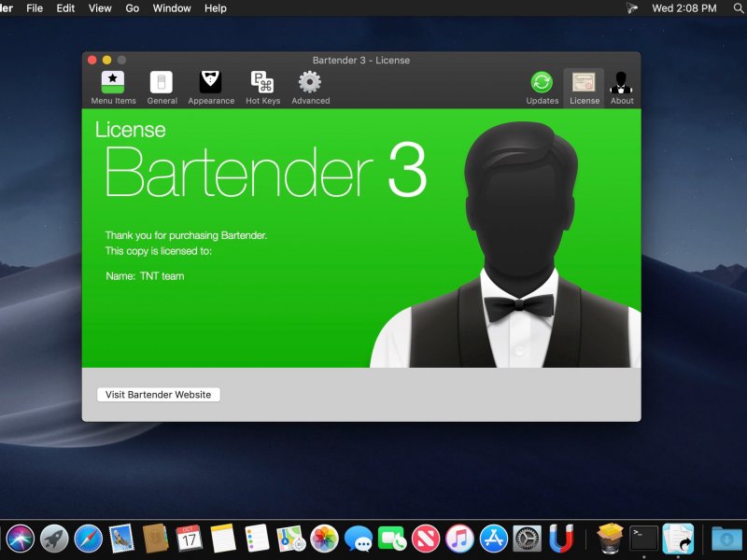Open Messages from the Dock
The height and width of the screenshot is (560, 747).
click(359, 539)
